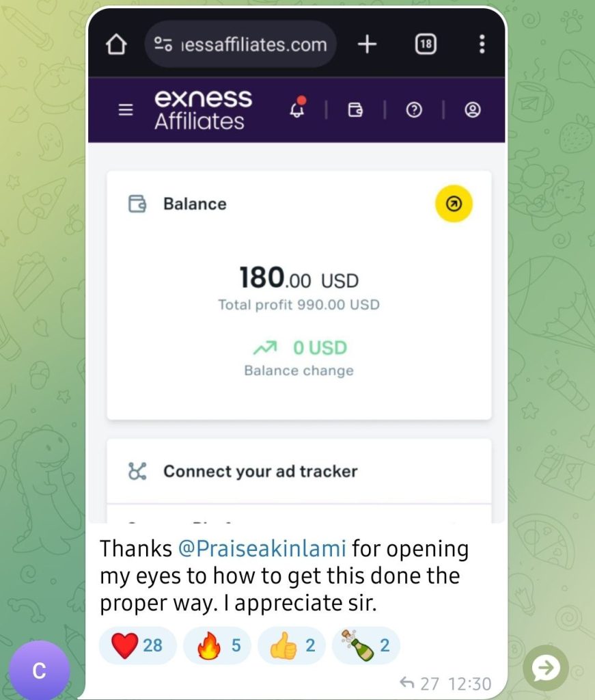Open the wallet icon in header
This screenshot has height=700, width=595.
[355, 109]
